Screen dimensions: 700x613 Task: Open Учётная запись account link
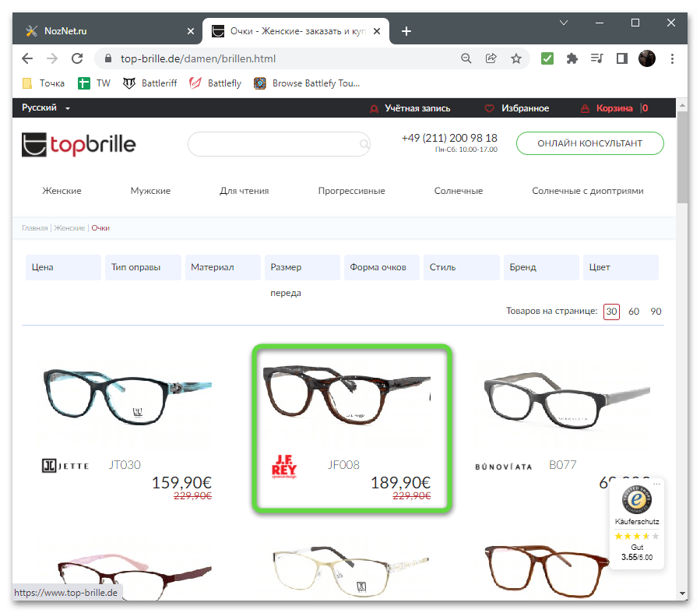click(410, 108)
